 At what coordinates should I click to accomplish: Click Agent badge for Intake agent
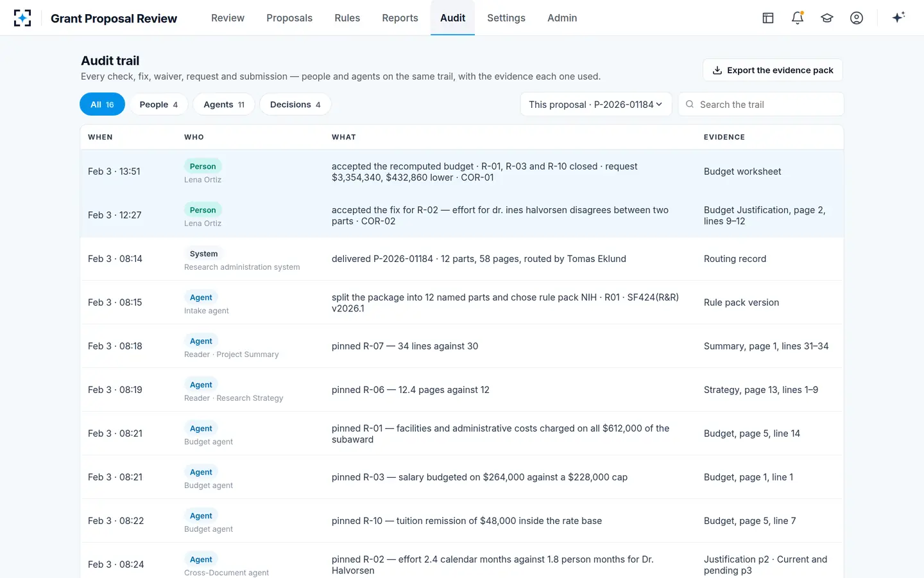click(x=201, y=297)
